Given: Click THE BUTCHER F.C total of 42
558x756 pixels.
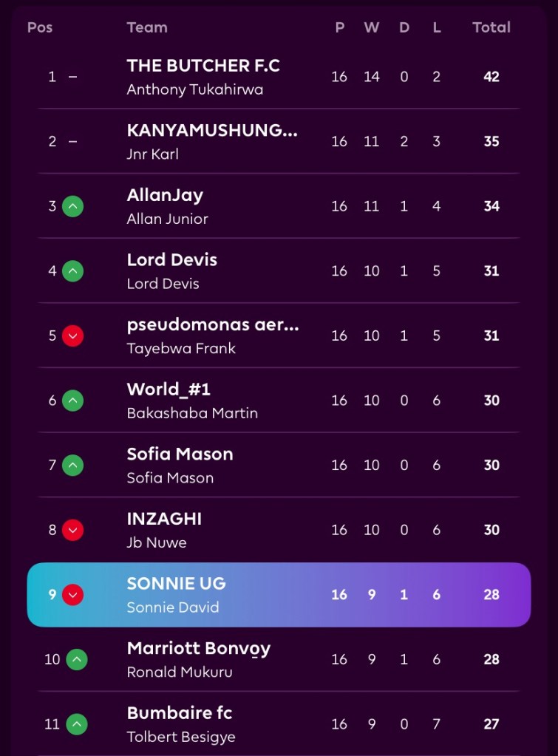Looking at the screenshot, I should click(x=491, y=77).
